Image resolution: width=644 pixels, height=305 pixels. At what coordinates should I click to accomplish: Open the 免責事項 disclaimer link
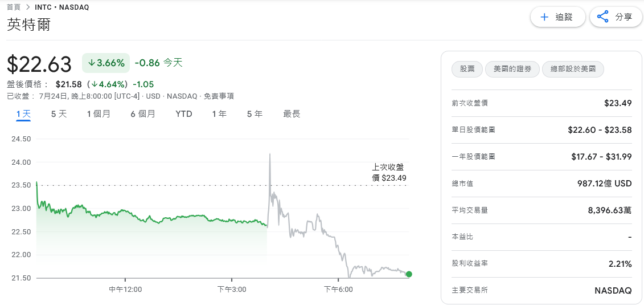click(x=219, y=96)
